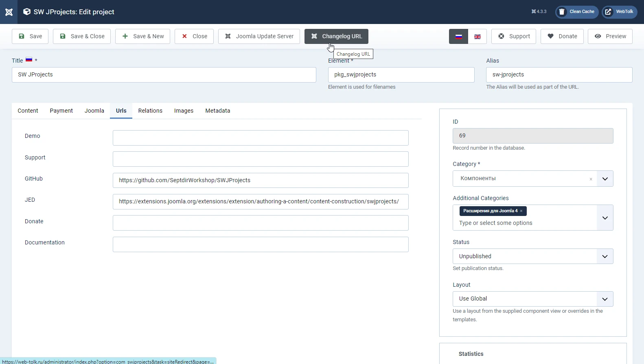Screen dimensions: 644x364
Task: Switch to the Russian language flag
Action: (458, 36)
